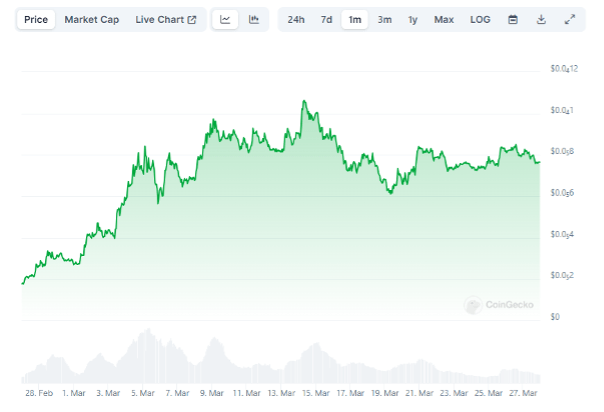Viewport: 604px width, 412px height.
Task: Choose the 1y time range
Action: coord(413,19)
